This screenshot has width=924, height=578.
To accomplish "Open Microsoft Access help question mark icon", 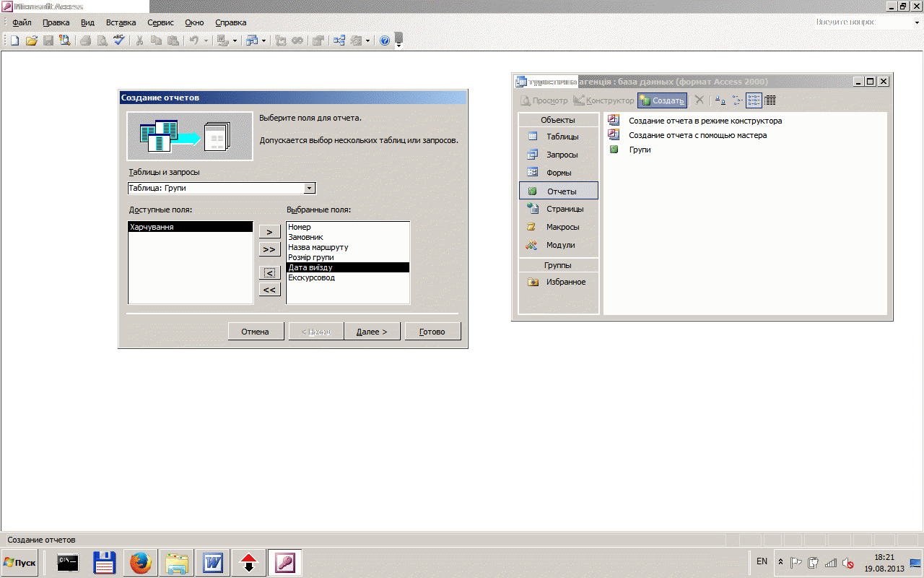I will [385, 40].
